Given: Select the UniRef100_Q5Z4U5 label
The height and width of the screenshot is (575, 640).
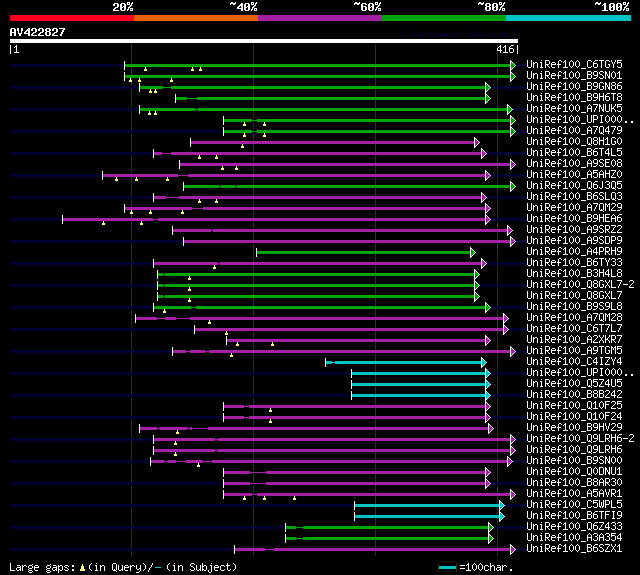Looking at the screenshot, I should pyautogui.click(x=574, y=384).
